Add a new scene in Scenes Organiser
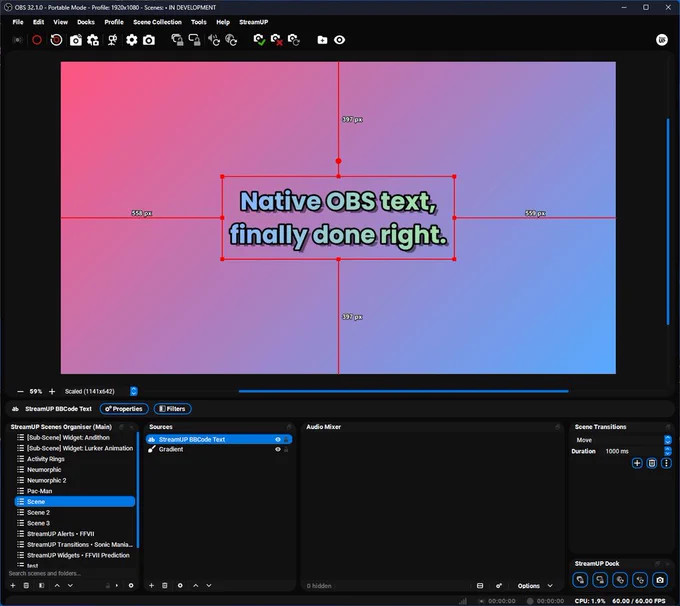680x606 pixels. [13, 585]
